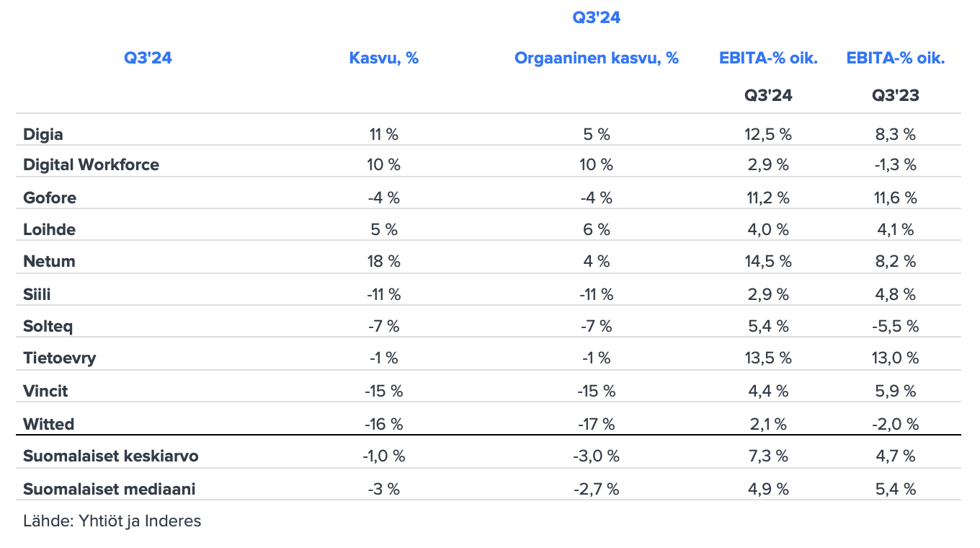Select the "Suomalaiset mediaani" summary row label

[x=109, y=489]
